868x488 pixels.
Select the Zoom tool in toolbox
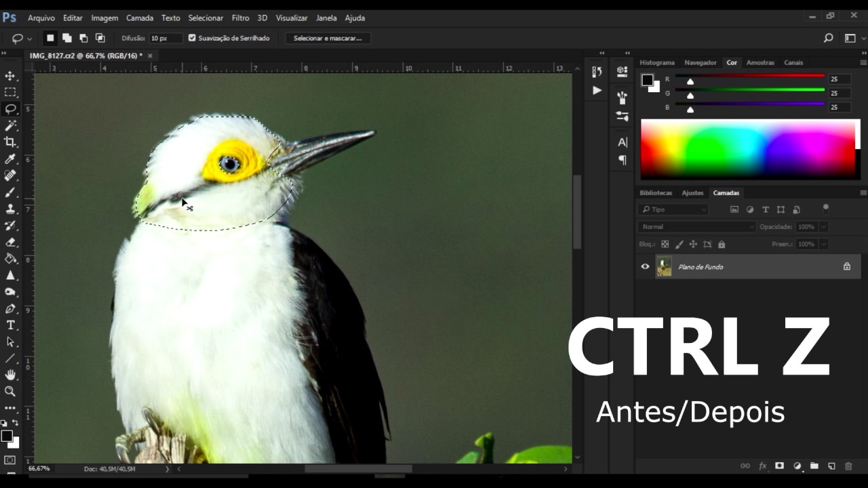[x=10, y=391]
